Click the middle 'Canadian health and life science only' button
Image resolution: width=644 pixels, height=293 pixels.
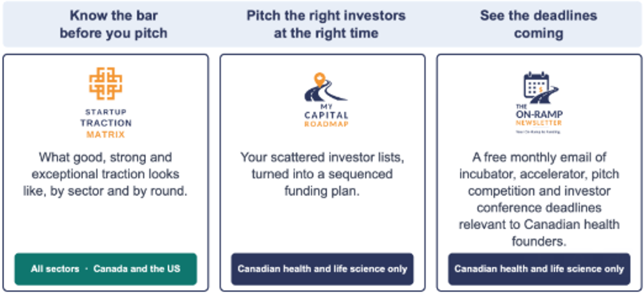(x=322, y=269)
